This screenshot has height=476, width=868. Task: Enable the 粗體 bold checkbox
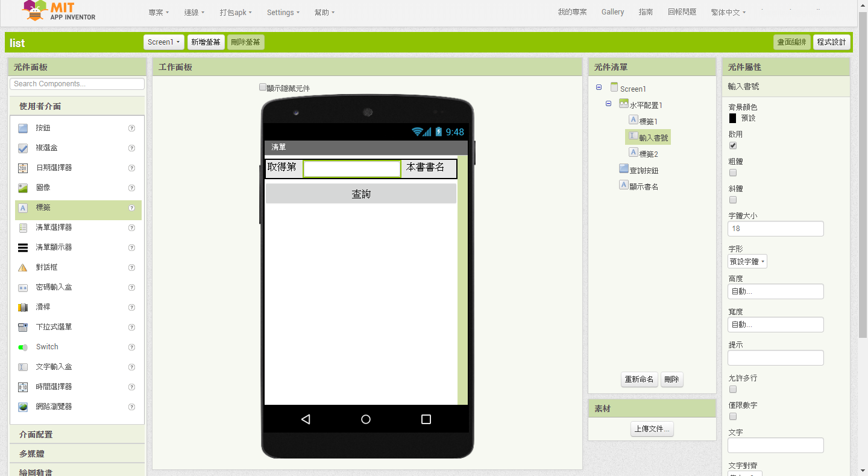[733, 173]
